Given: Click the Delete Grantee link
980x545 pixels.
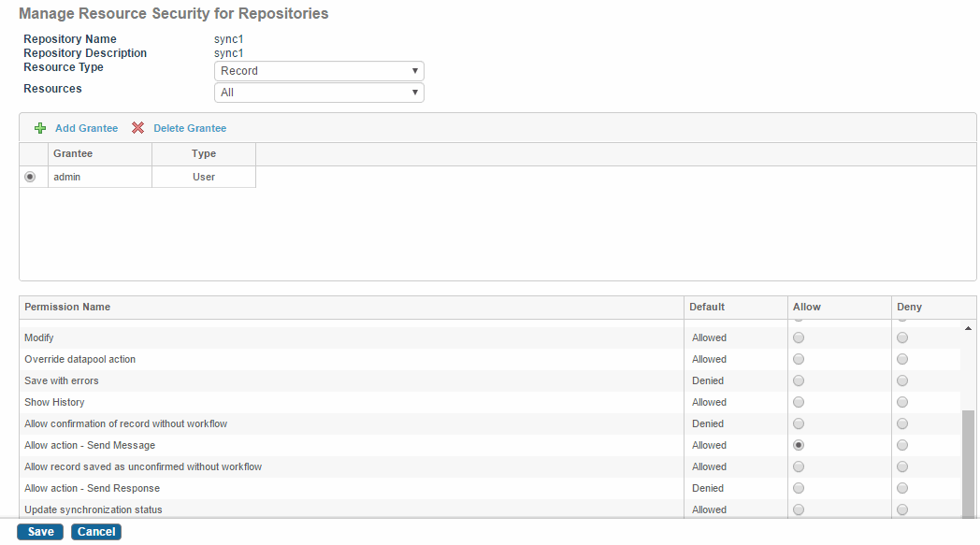Looking at the screenshot, I should (x=190, y=128).
